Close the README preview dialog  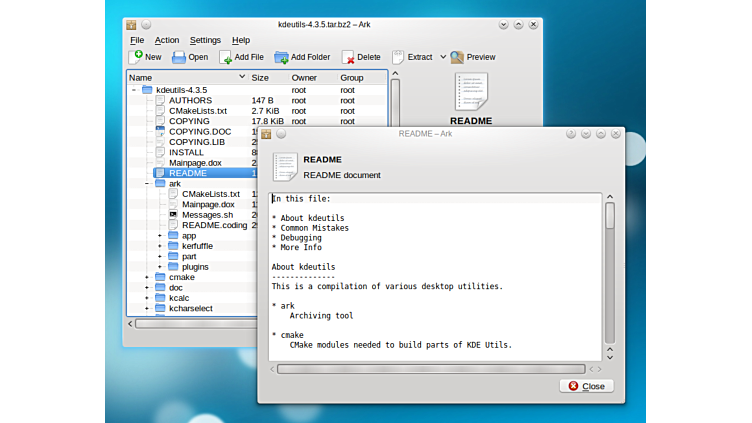pyautogui.click(x=586, y=386)
